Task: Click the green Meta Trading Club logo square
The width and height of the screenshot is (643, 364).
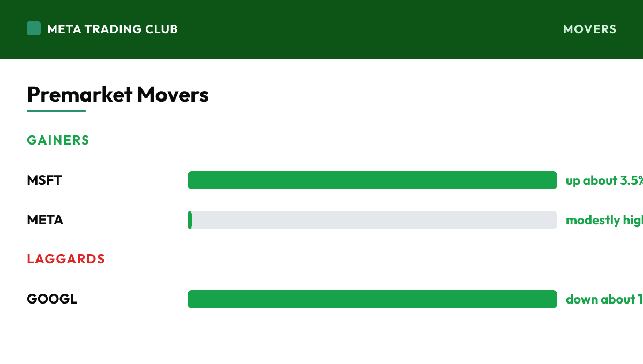Action: (34, 28)
